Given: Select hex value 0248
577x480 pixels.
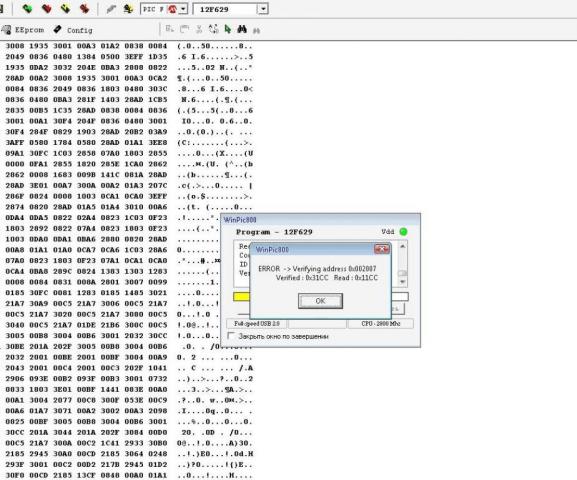Looking at the screenshot, I should (158, 453).
